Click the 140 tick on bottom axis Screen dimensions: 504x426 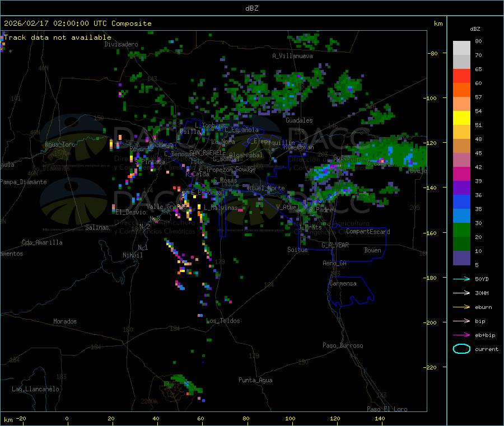[380, 418]
